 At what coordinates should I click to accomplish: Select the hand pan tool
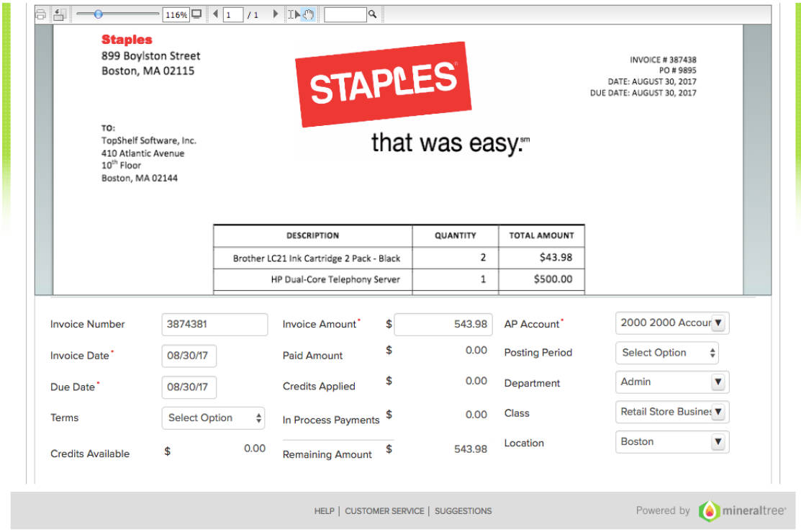click(x=309, y=14)
